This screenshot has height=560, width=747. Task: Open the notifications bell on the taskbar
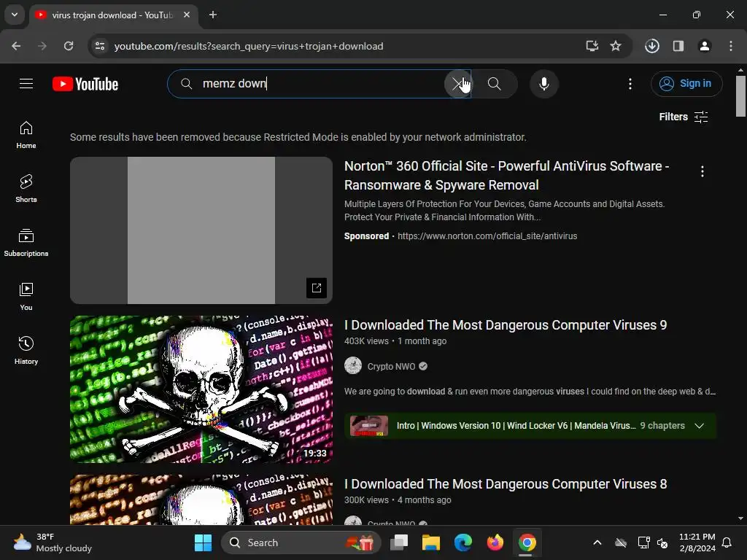tap(727, 542)
